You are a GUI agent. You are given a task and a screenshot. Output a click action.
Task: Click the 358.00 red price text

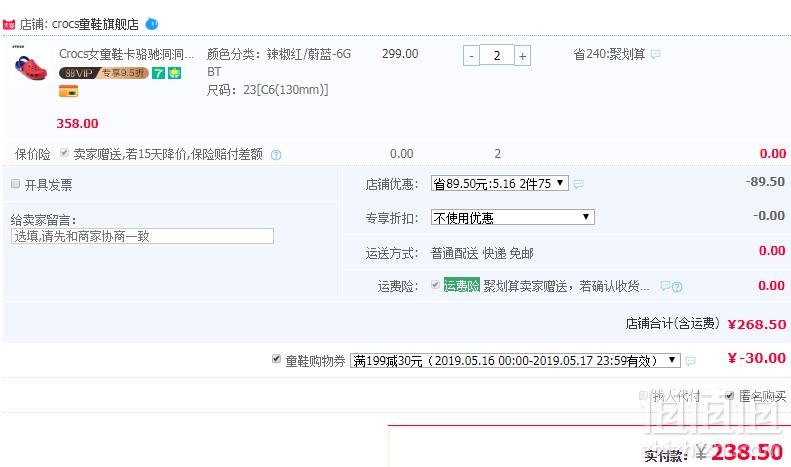(x=77, y=124)
